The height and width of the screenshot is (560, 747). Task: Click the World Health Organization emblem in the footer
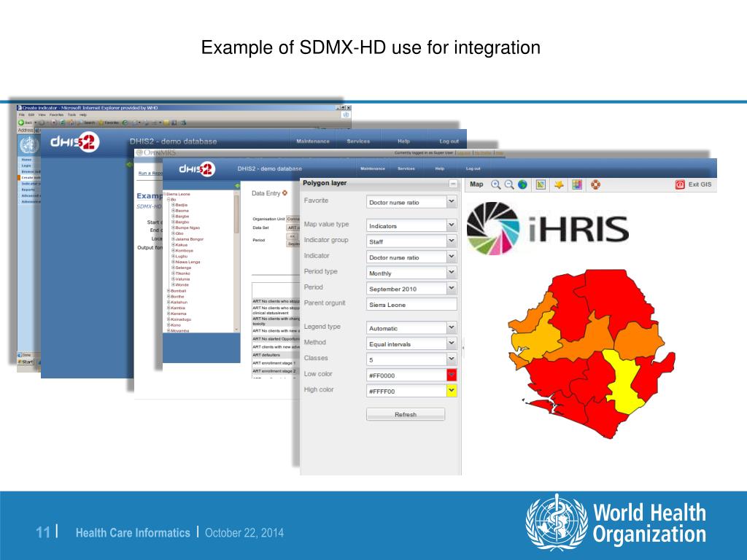[557, 522]
